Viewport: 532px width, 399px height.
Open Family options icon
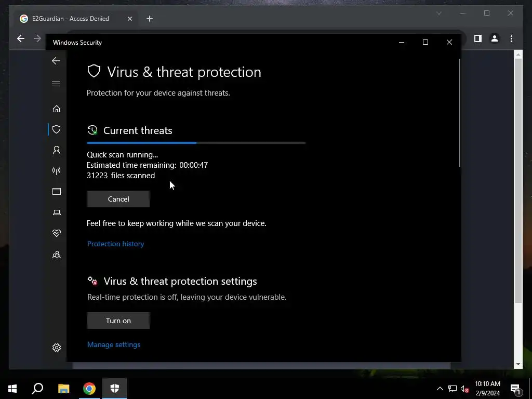click(56, 255)
